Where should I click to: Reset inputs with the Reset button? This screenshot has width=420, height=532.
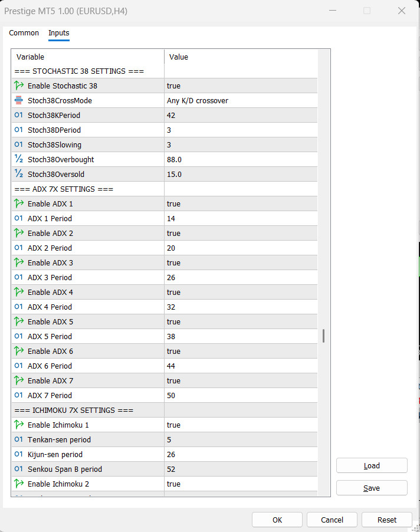click(x=387, y=520)
